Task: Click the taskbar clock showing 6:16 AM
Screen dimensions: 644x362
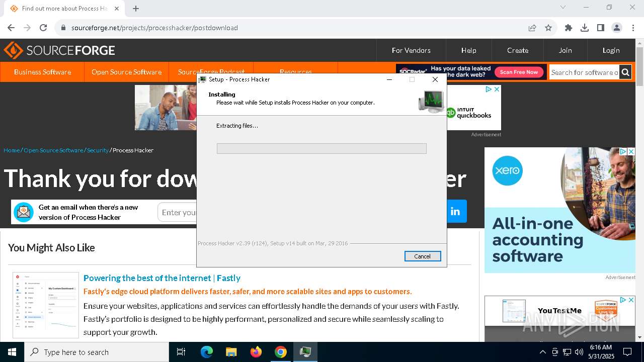Action: click(x=601, y=352)
